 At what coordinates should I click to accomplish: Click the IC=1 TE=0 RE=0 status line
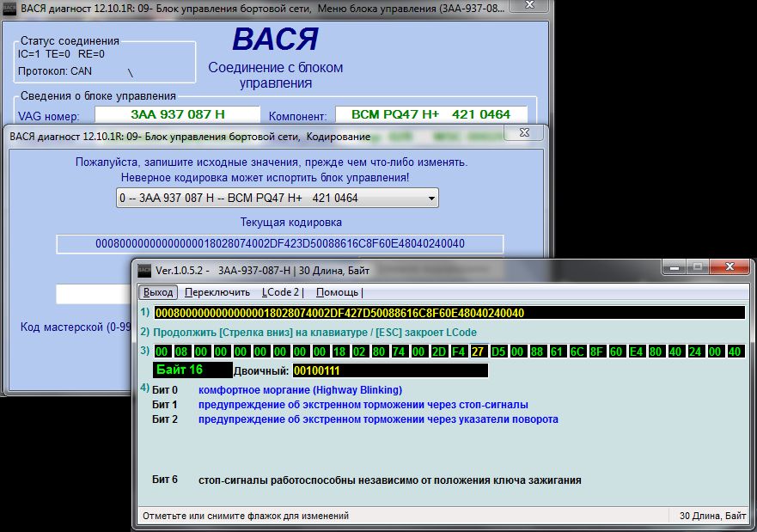tap(61, 53)
